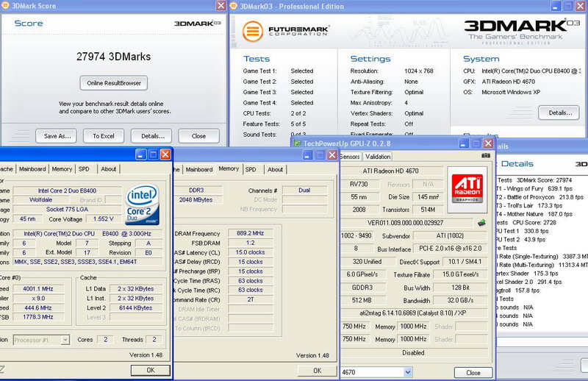Viewport: 588px width, 381px height.
Task: Click the Command Rate 2T value
Action: click(x=250, y=299)
